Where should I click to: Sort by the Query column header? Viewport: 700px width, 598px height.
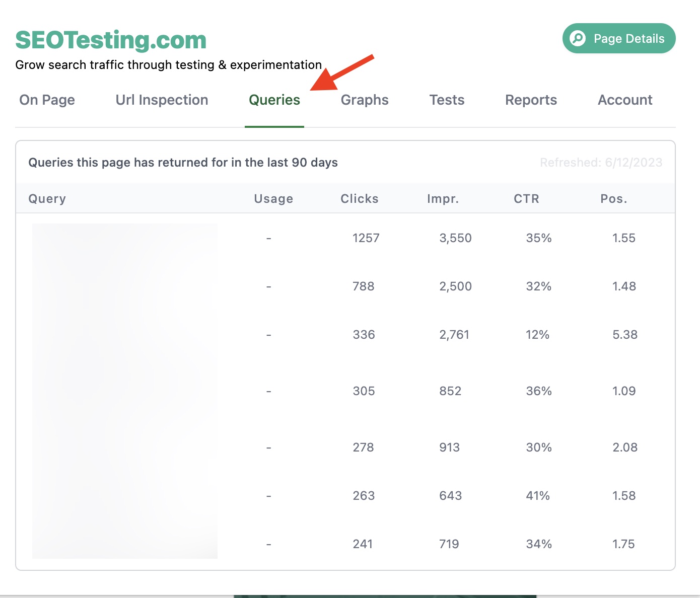[x=47, y=199]
